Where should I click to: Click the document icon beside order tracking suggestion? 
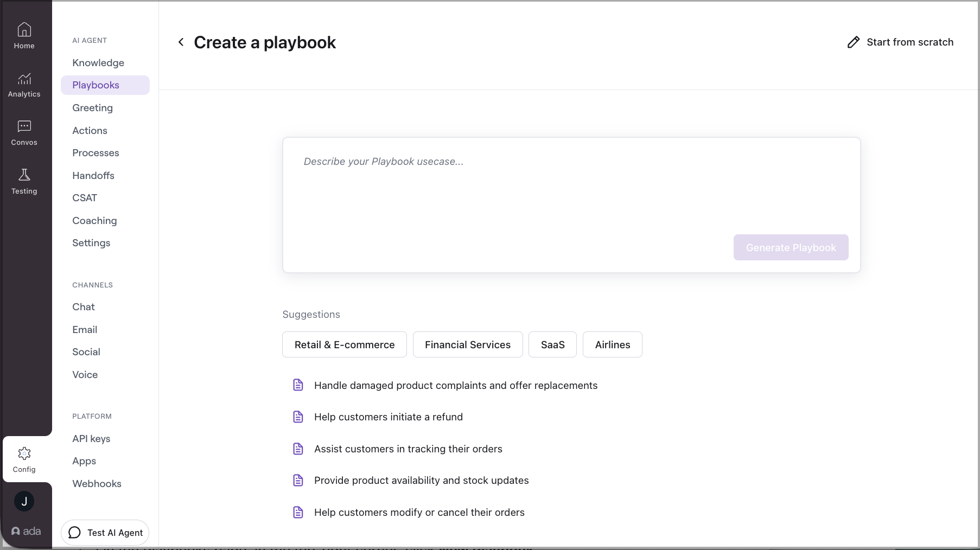pos(298,449)
